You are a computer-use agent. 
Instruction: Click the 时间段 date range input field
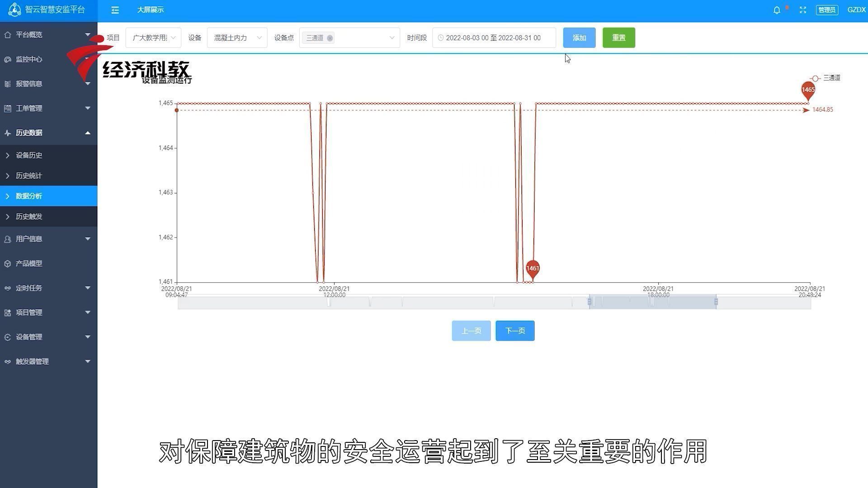[493, 38]
